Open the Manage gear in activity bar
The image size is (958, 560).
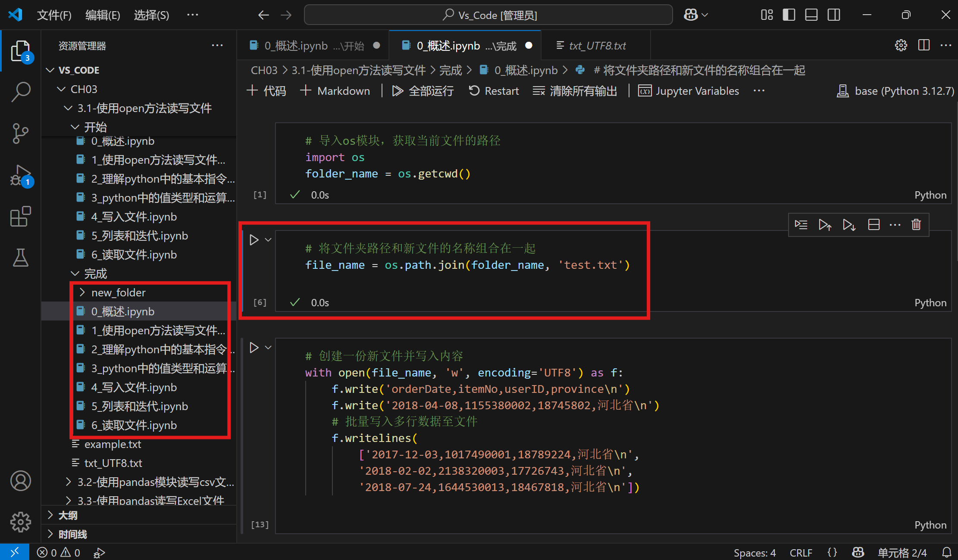pyautogui.click(x=20, y=522)
